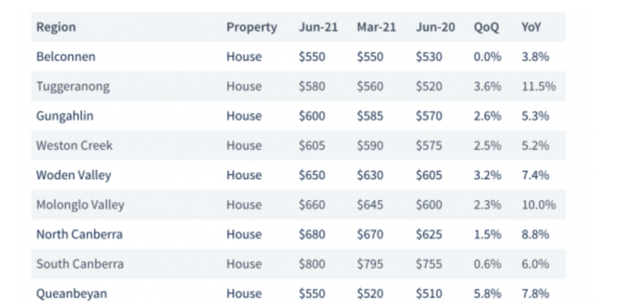644x304 pixels.
Task: Select the Belconnen region cell
Action: 66,56
